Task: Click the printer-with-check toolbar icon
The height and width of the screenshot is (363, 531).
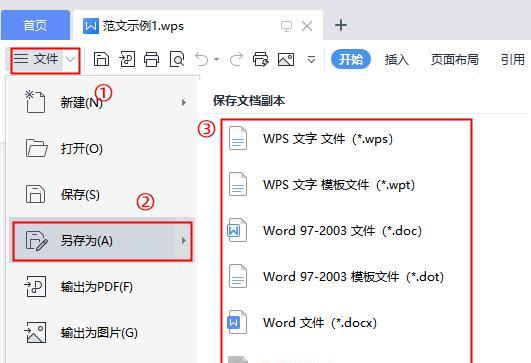Action: tap(260, 60)
